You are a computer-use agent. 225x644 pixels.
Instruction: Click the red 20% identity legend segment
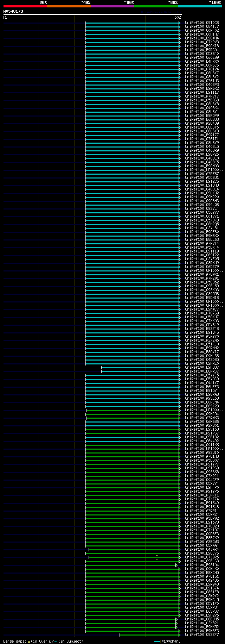[25, 6]
